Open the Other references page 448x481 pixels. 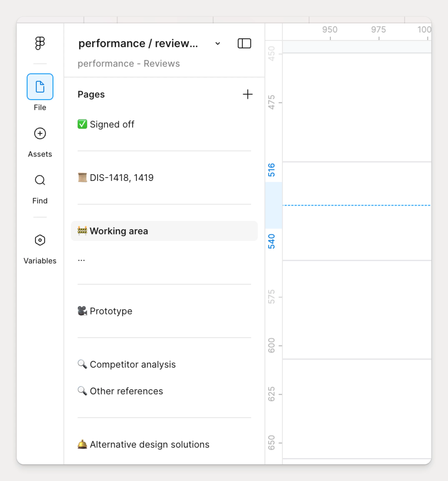click(x=126, y=391)
